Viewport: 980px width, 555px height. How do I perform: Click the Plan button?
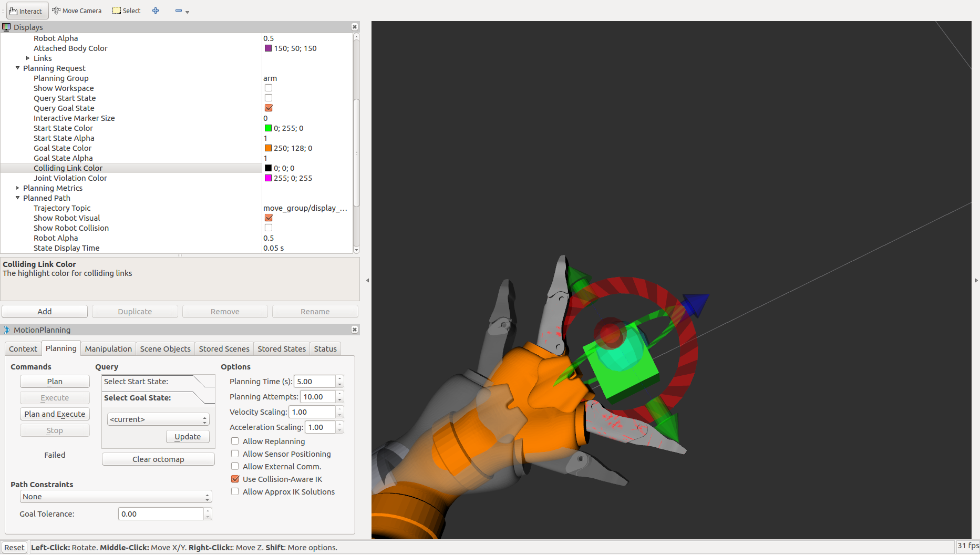pyautogui.click(x=55, y=381)
